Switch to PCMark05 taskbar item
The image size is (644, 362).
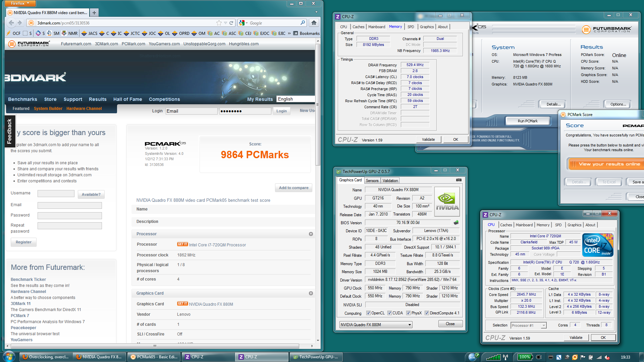(154, 357)
